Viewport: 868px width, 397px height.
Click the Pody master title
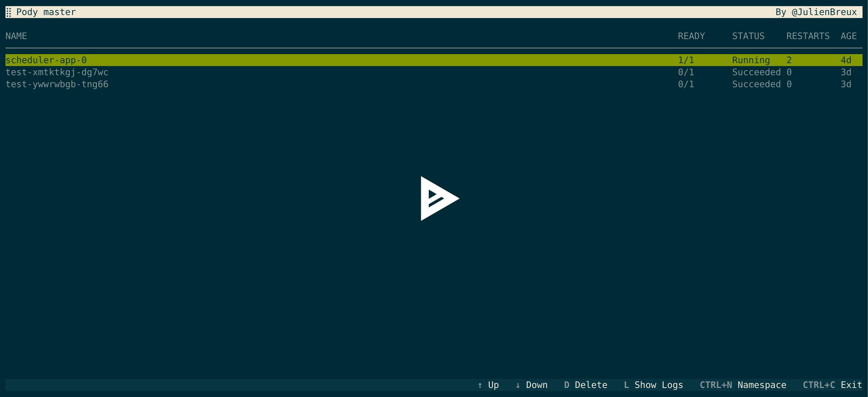(x=46, y=12)
